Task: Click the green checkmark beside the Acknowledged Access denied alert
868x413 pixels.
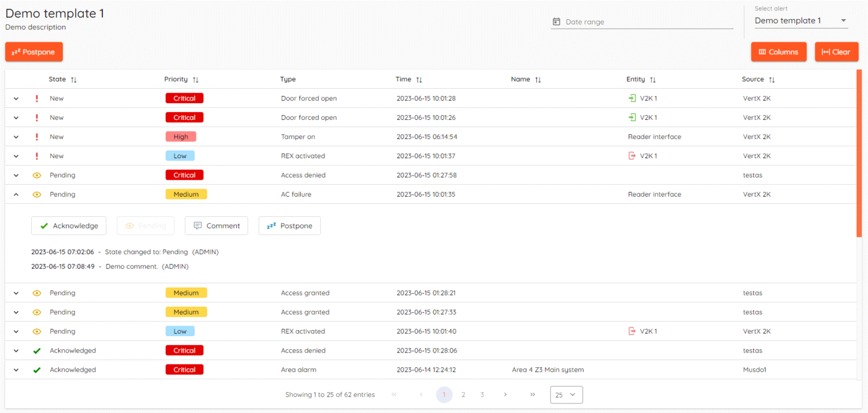Action: pyautogui.click(x=37, y=350)
